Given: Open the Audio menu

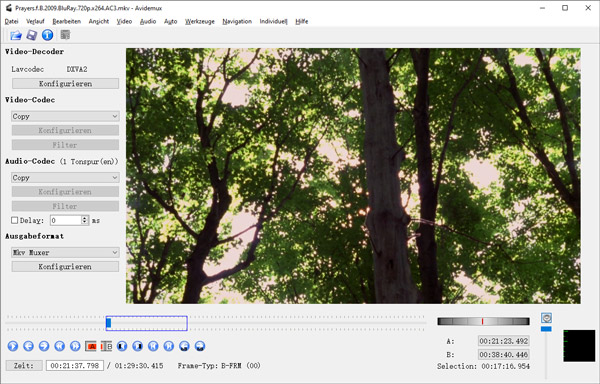Looking at the screenshot, I should coord(148,21).
